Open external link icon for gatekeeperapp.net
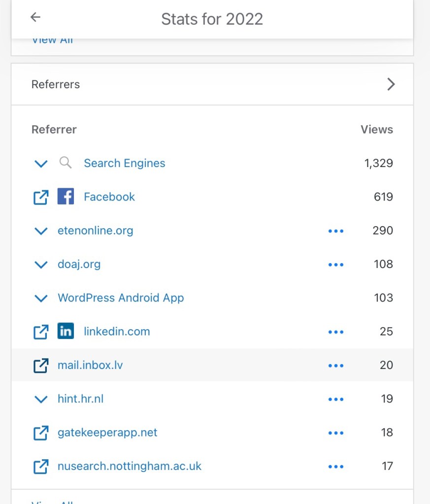This screenshot has width=430, height=504. tap(41, 433)
